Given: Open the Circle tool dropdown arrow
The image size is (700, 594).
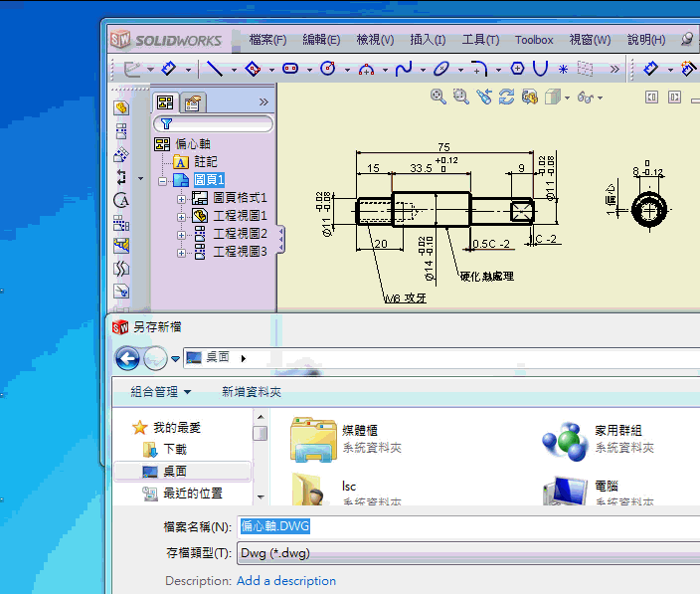Looking at the screenshot, I should coord(347,70).
